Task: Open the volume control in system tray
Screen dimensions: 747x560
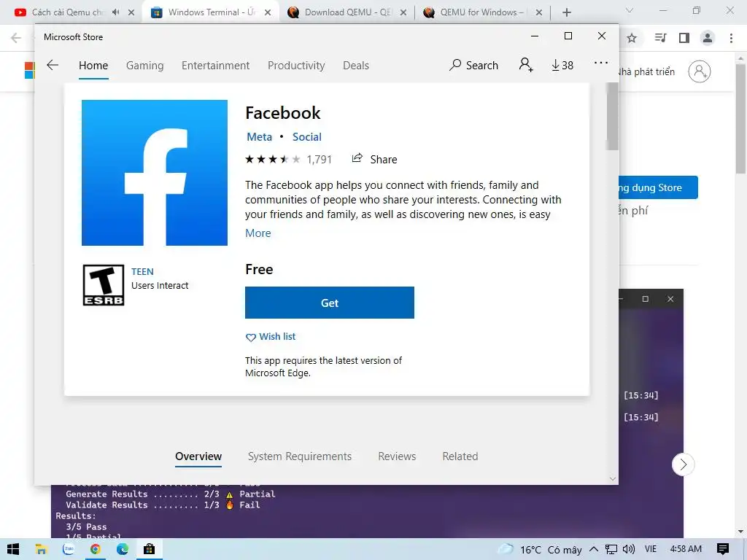Action: coord(628,549)
